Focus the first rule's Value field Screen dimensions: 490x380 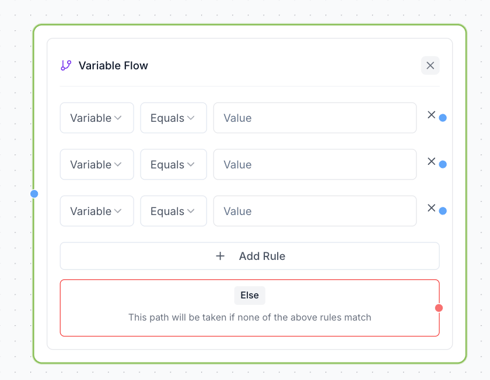tap(315, 118)
